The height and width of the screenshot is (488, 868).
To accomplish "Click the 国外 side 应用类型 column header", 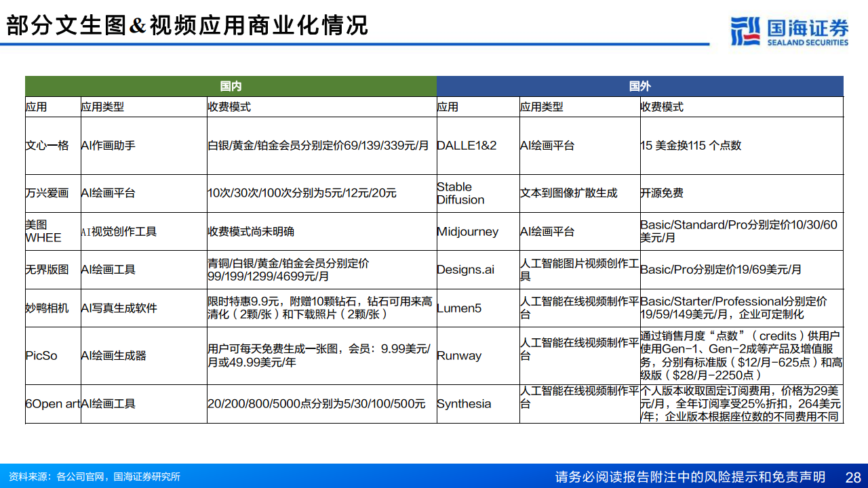I will [x=580, y=107].
